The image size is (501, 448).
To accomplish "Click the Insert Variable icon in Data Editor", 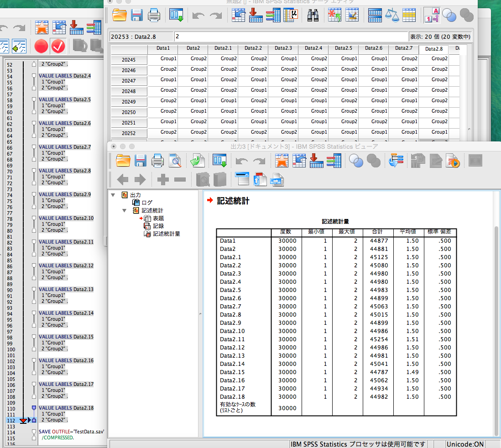I will pos(352,15).
